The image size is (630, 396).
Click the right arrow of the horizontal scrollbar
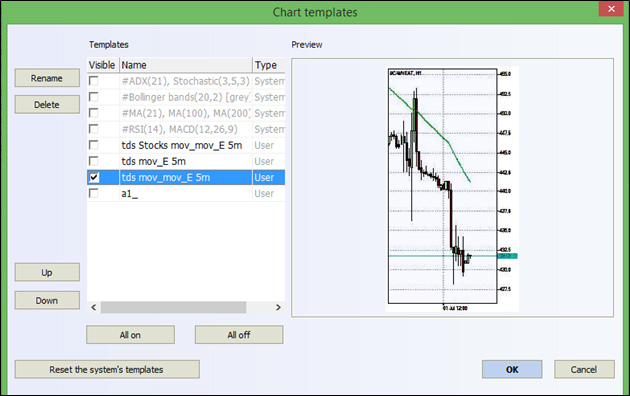click(x=278, y=307)
